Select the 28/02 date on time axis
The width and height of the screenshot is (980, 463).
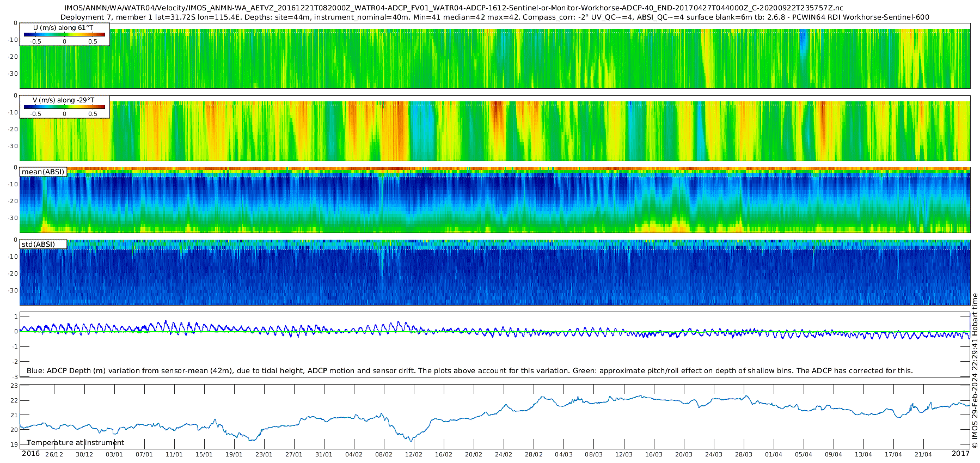(534, 454)
